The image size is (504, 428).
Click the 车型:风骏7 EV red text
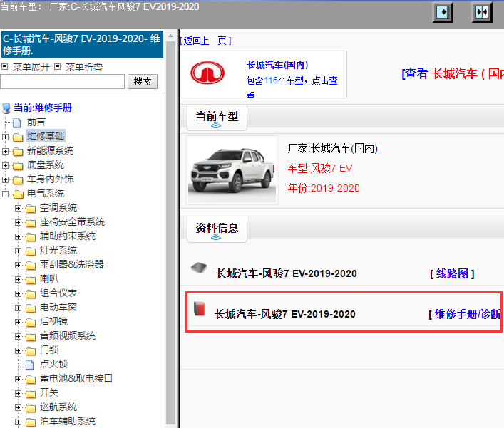tap(320, 168)
